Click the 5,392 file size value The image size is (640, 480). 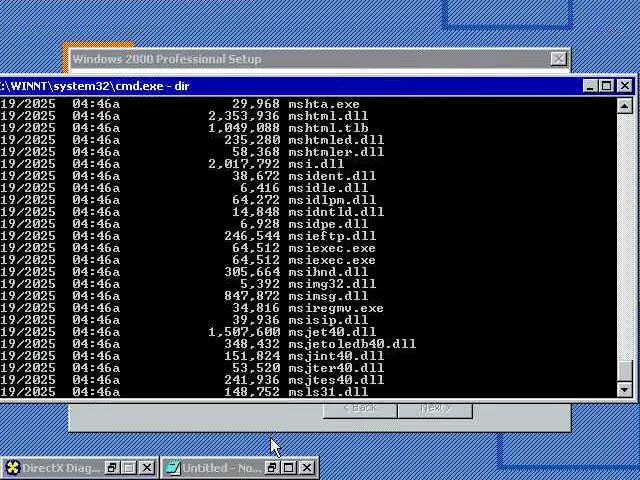point(260,284)
